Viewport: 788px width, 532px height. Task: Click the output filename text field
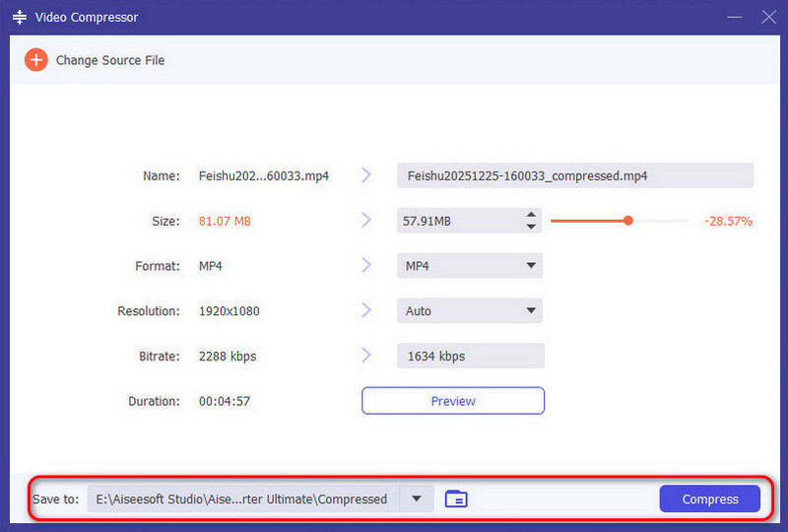coord(574,175)
